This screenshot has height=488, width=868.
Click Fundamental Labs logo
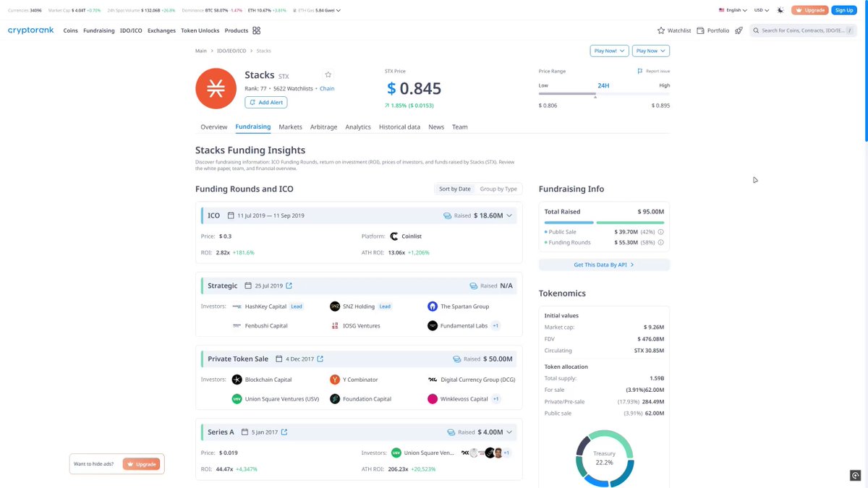coord(433,326)
